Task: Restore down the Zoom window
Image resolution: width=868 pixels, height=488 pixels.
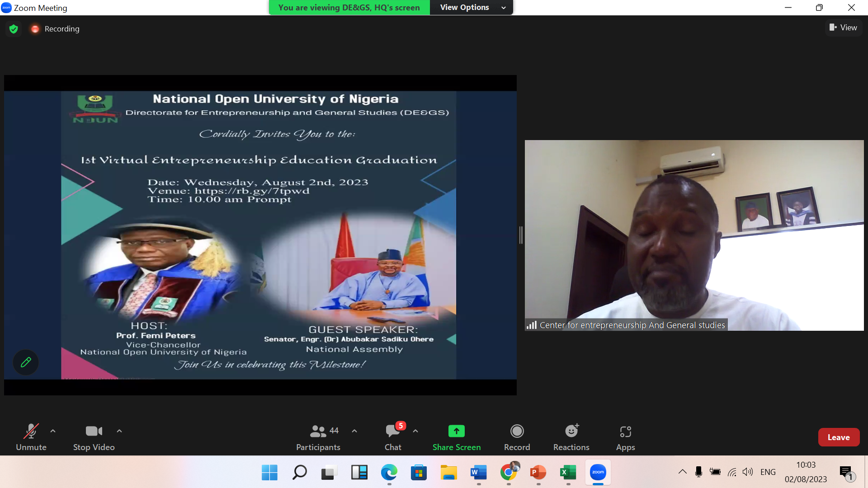Action: click(819, 8)
